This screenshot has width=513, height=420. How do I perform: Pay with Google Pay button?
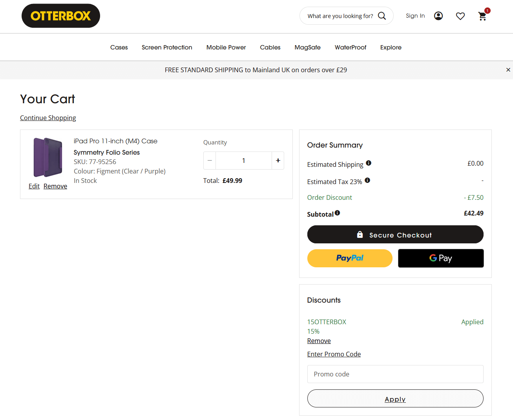pyautogui.click(x=441, y=258)
